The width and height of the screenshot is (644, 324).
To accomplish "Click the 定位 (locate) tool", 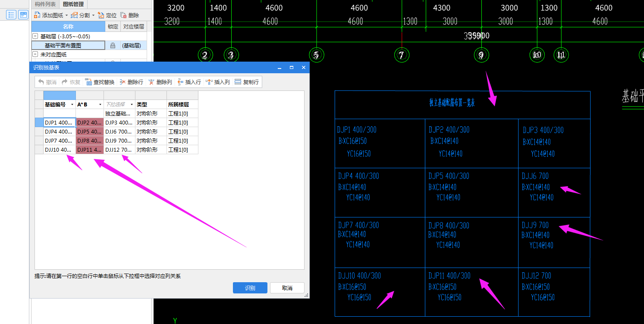I will click(107, 15).
